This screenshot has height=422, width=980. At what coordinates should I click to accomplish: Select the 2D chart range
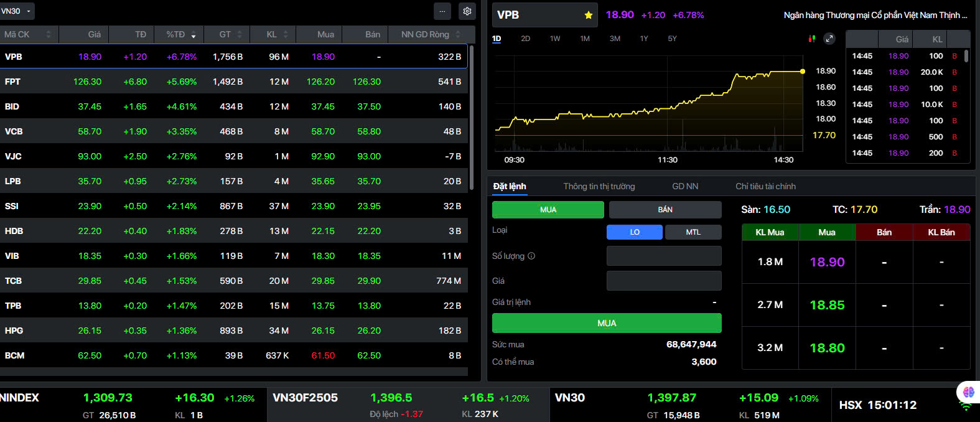coord(526,39)
